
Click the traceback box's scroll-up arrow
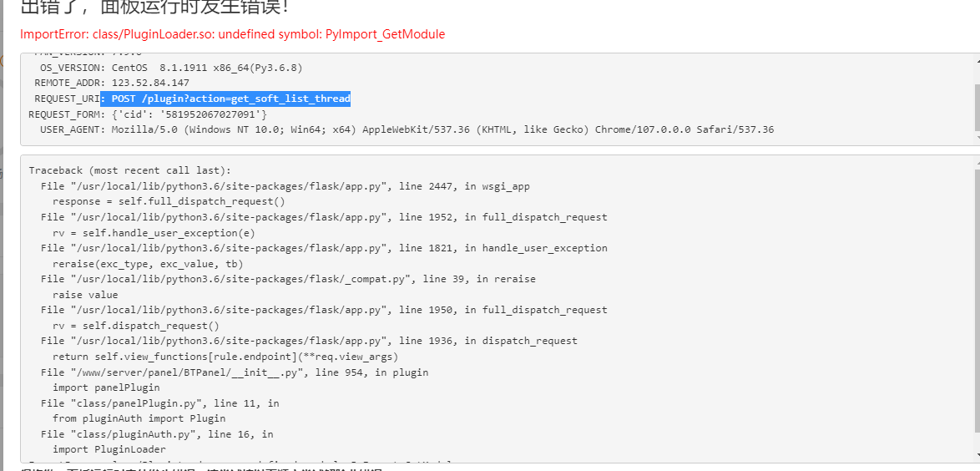975,162
